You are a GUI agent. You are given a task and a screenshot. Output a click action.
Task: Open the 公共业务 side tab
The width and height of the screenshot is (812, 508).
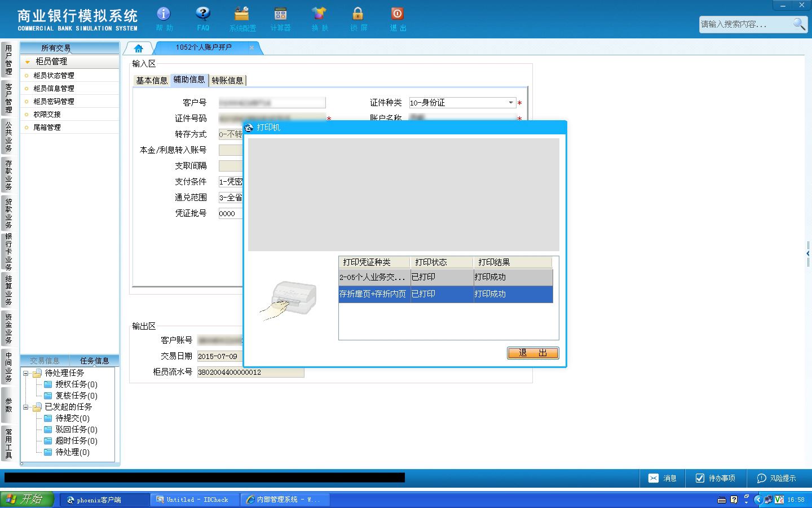pyautogui.click(x=8, y=137)
